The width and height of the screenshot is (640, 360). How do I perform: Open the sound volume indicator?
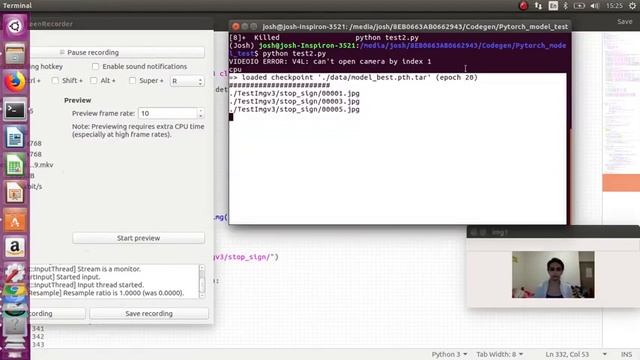[x=595, y=6]
